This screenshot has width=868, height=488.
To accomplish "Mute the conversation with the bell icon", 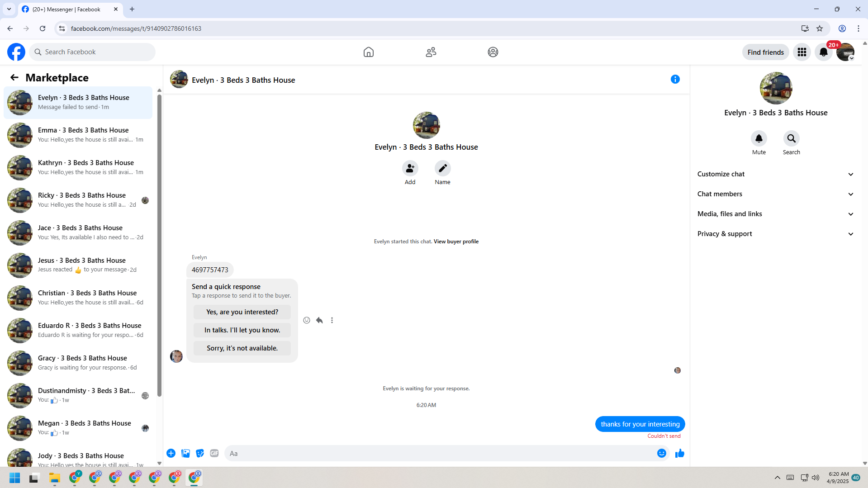I will [x=759, y=138].
